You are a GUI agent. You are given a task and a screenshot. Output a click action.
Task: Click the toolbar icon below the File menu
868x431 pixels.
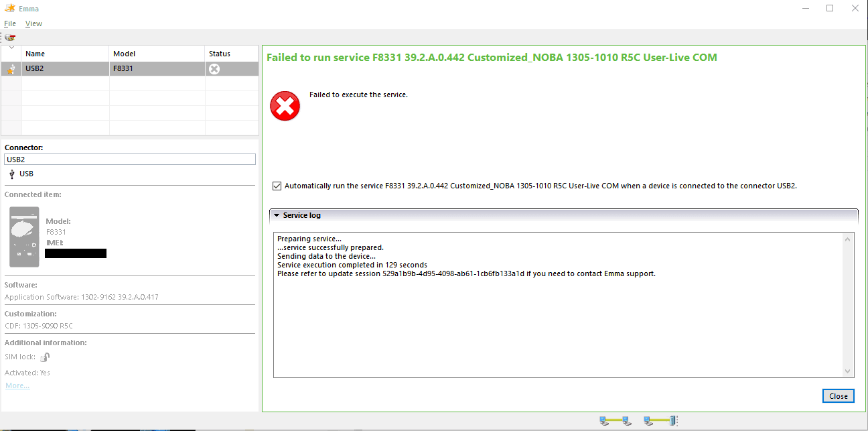(x=10, y=37)
